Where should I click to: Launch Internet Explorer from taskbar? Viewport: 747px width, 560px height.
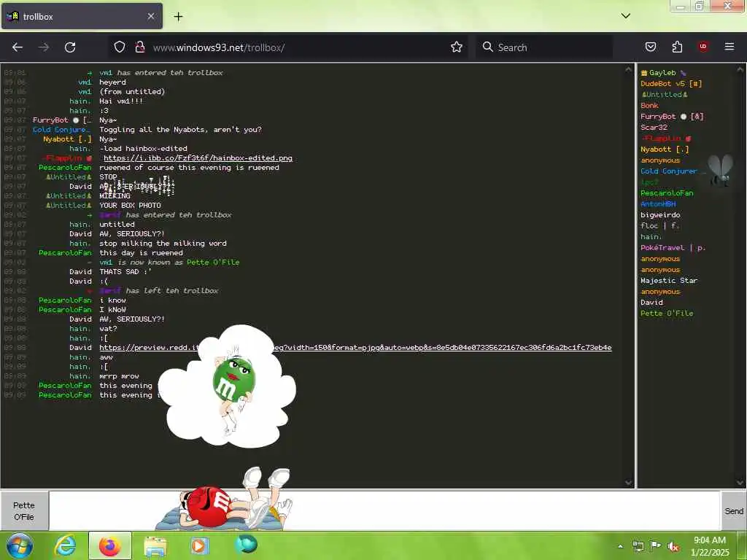coord(65,545)
